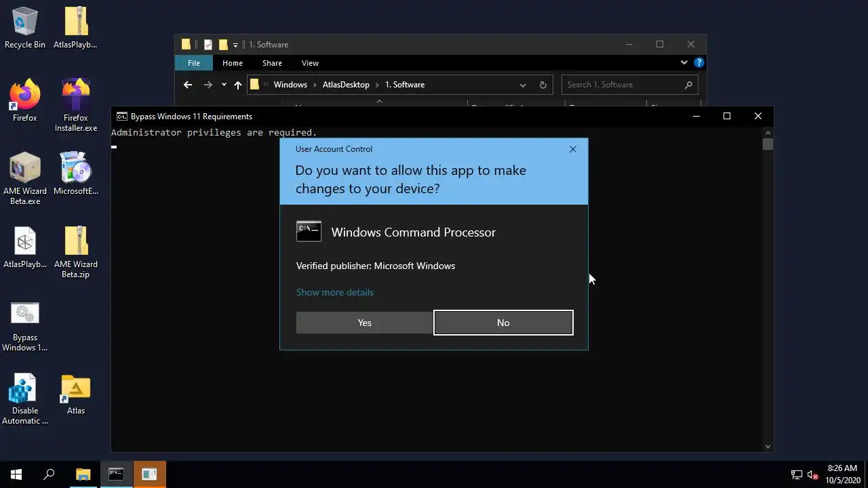Minimize the Bypass Windows 11 Requirements window

696,117
